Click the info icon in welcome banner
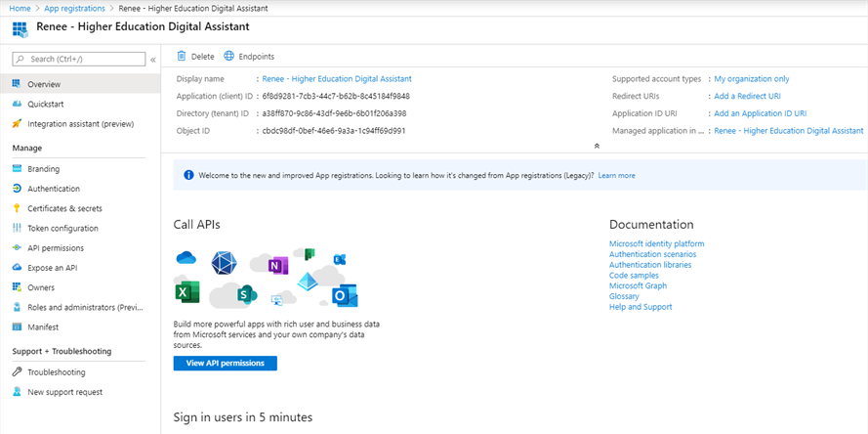The height and width of the screenshot is (434, 868). (x=188, y=175)
